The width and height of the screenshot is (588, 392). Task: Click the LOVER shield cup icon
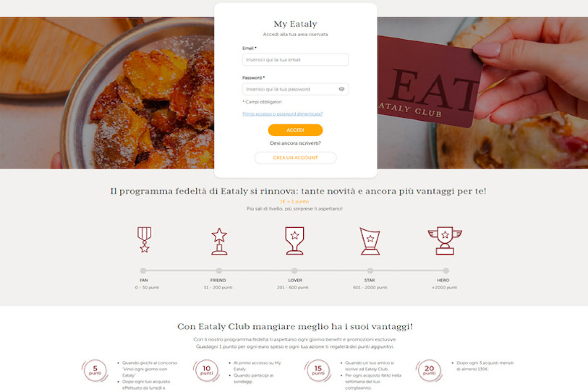coord(294,241)
